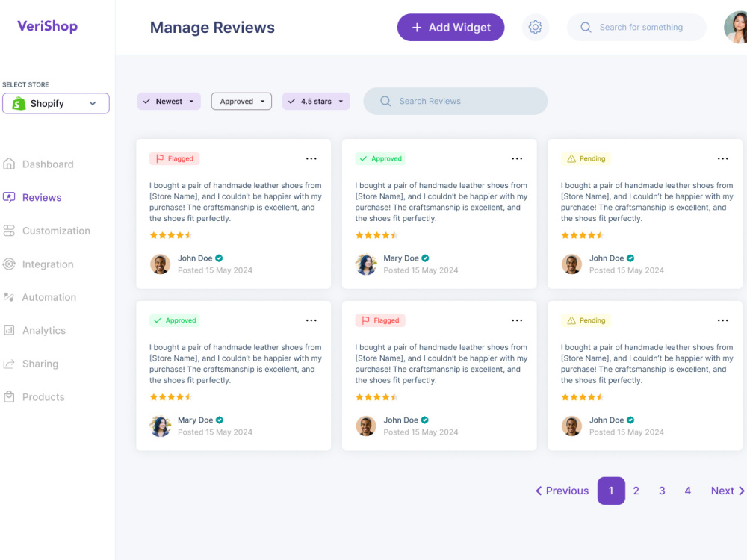Open the 4.5 stars rating filter
Viewport: 747px width, 560px height.
[x=316, y=102]
